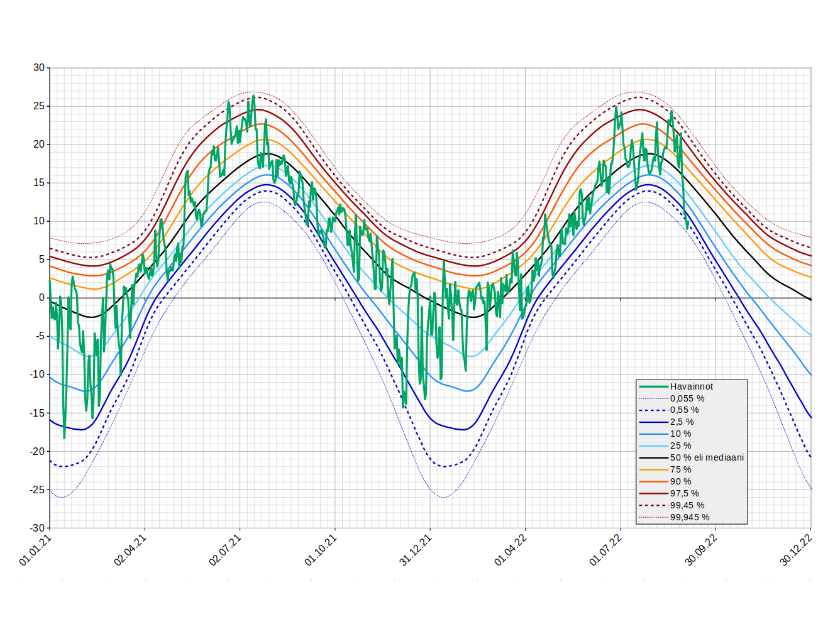This screenshot has height=629, width=840.
Task: Click the black median line swatch in legend
Action: 653,458
